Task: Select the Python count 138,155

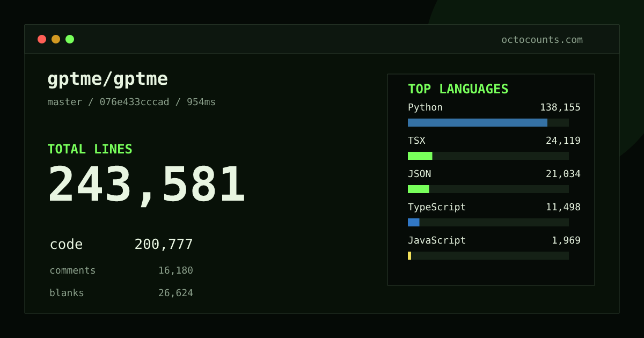Action: coord(560,107)
